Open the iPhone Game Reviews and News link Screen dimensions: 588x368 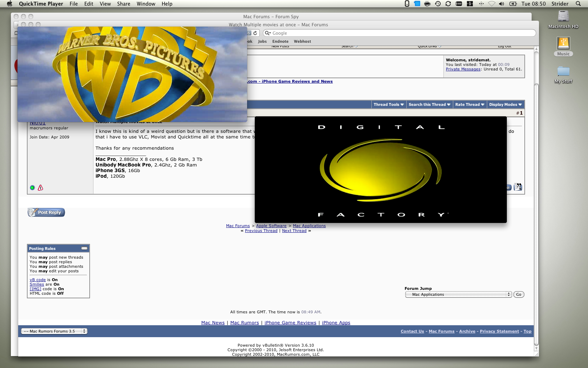pos(290,81)
